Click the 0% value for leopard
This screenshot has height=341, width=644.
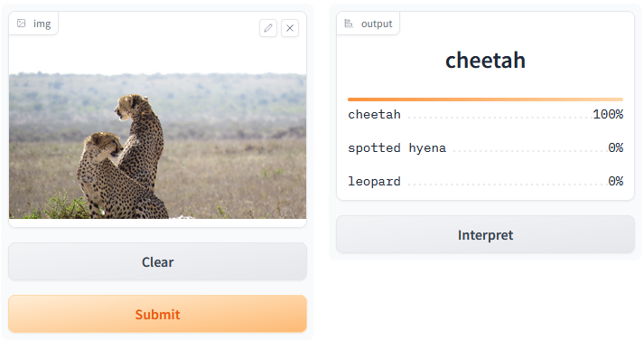[x=616, y=182]
